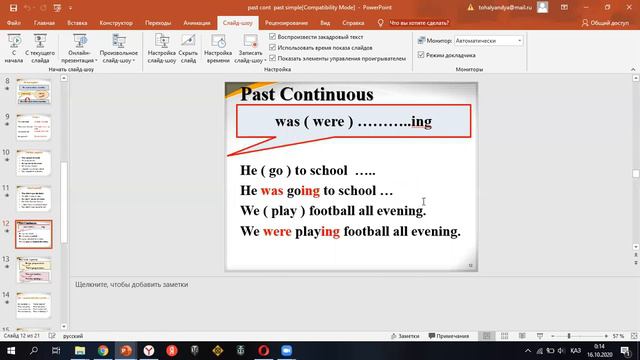This screenshot has width=640, height=360.
Task: Switch to Normal view in status bar
Action: click(487, 336)
